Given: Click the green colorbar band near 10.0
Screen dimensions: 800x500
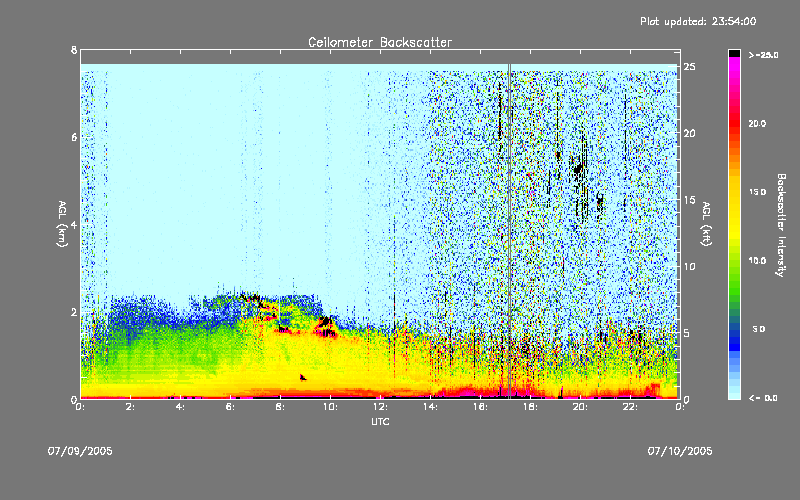Looking at the screenshot, I should click(734, 261).
